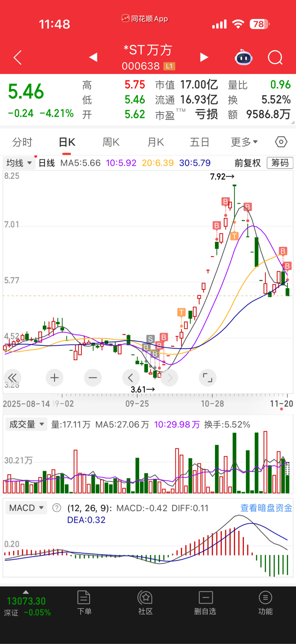Open the AI robot assistant

244,57
